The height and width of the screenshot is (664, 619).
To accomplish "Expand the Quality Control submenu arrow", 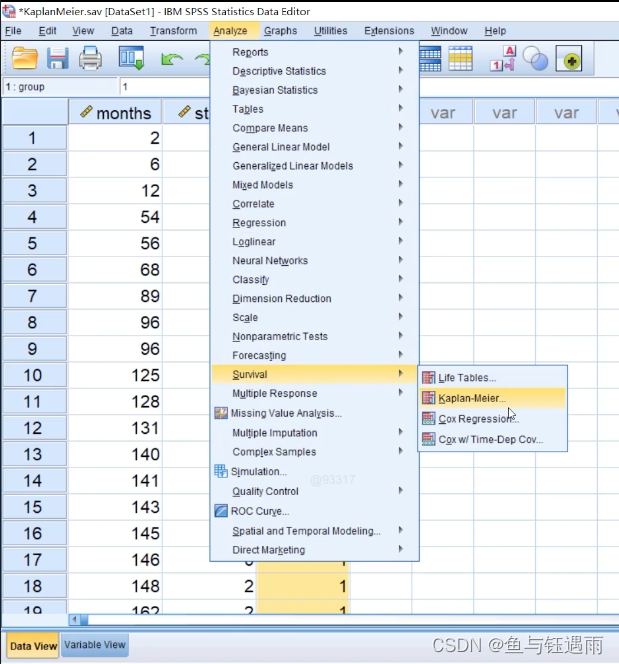I will [401, 490].
